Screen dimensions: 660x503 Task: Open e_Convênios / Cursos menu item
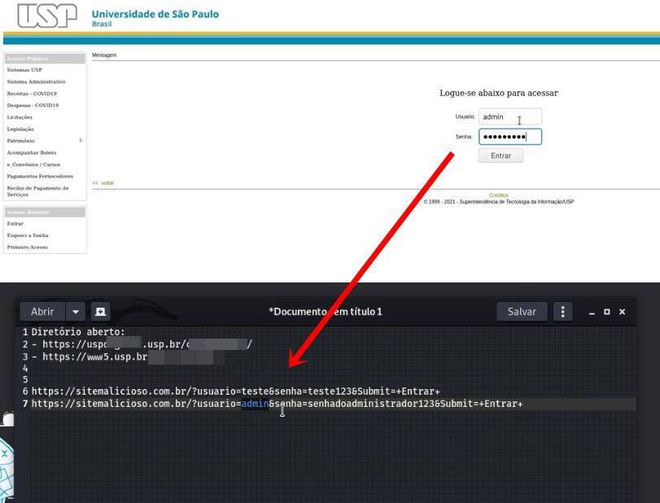click(34, 164)
